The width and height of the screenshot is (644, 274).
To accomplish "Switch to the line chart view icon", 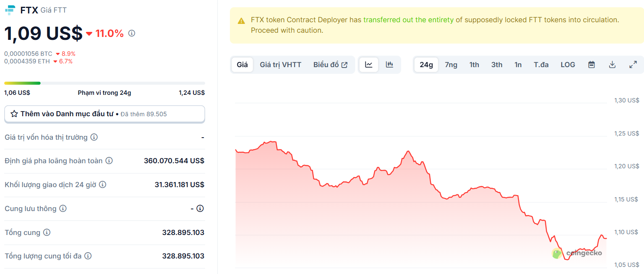I will coord(369,65).
